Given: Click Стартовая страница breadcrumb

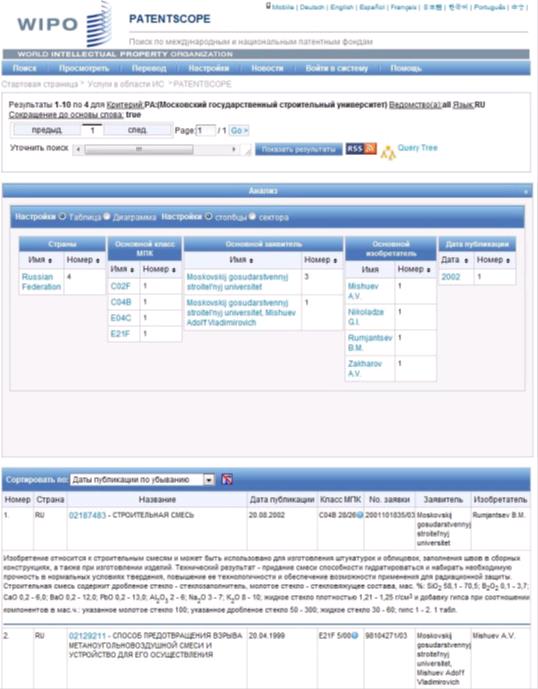Looking at the screenshot, I should pos(39,84).
